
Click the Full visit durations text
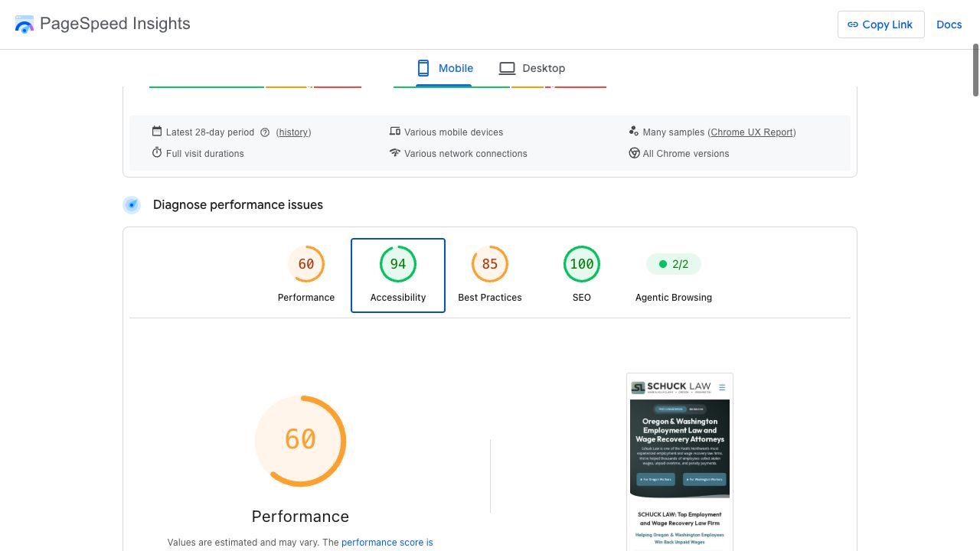pos(205,154)
